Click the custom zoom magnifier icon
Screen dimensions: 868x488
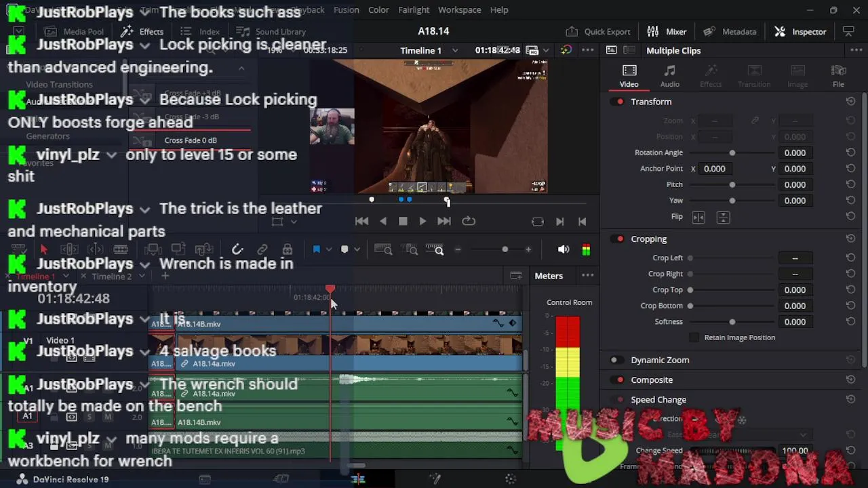(x=435, y=249)
